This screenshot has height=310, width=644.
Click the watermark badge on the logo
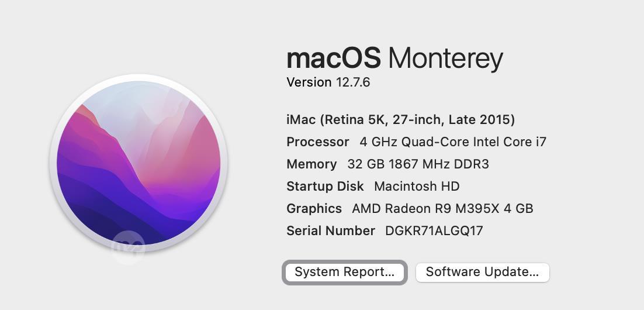128,246
